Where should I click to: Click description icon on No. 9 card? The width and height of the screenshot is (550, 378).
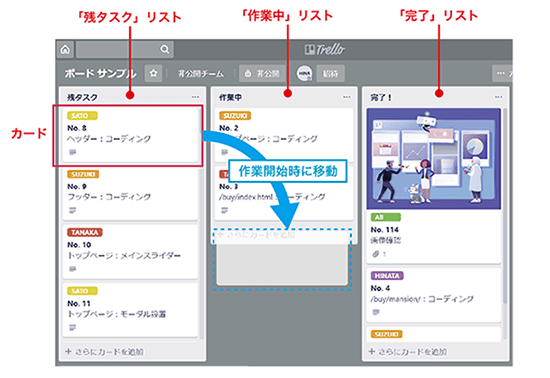pyautogui.click(x=72, y=210)
